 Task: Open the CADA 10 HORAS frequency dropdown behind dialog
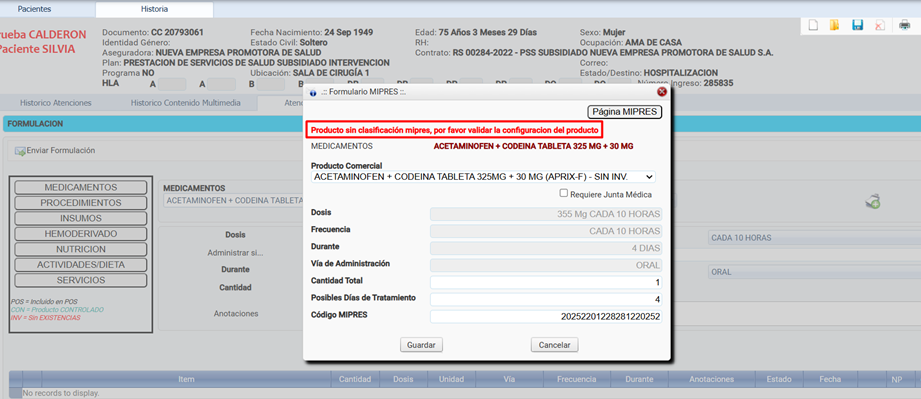pos(814,238)
